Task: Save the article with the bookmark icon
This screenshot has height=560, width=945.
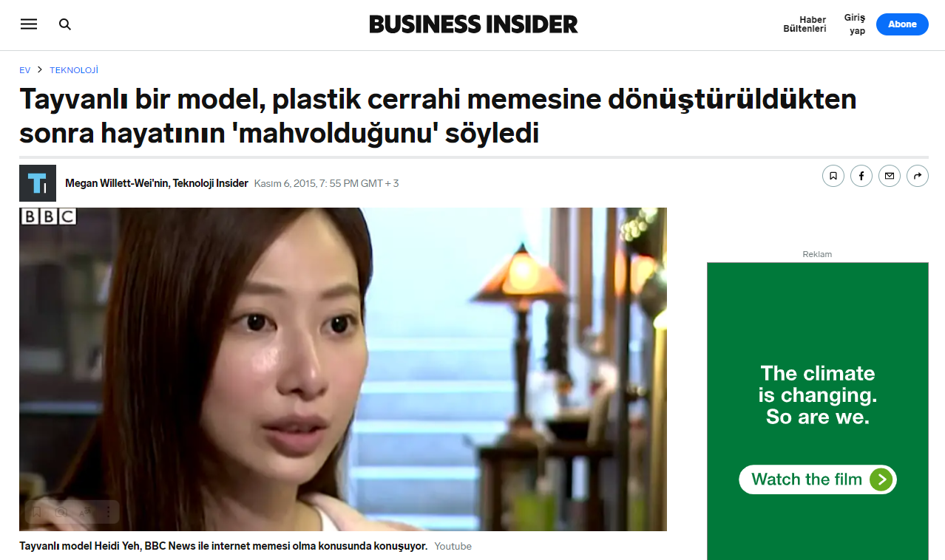Action: (833, 176)
